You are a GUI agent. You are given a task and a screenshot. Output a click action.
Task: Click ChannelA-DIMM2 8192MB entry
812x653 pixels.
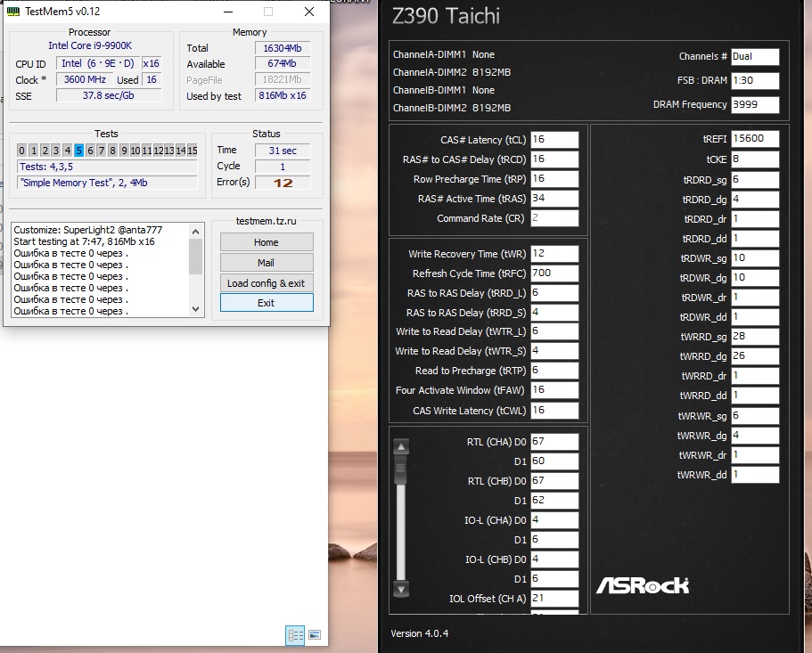tap(452, 72)
